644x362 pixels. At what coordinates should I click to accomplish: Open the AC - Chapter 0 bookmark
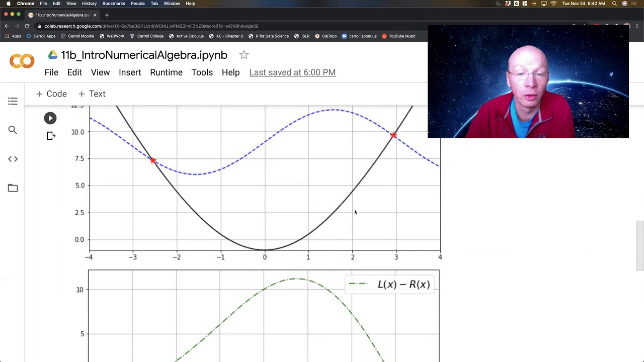click(x=226, y=36)
